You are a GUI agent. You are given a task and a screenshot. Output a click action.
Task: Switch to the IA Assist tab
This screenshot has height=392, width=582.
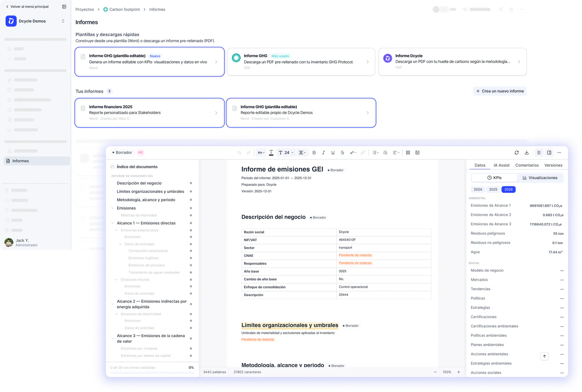(501, 165)
